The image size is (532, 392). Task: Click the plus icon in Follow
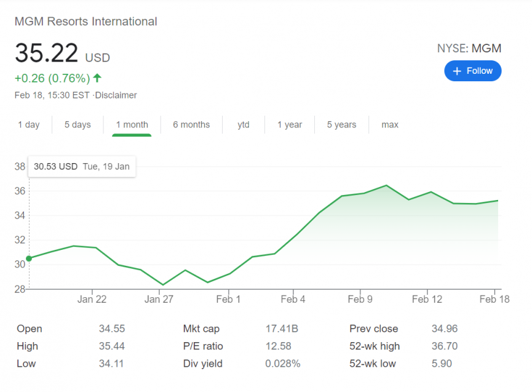[x=457, y=71]
